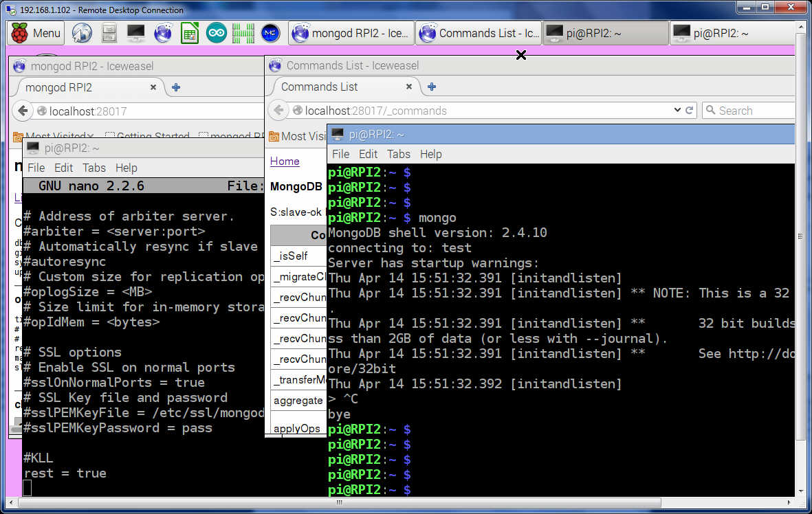
Task: Click the green bars launcher icon in panel
Action: click(243, 32)
